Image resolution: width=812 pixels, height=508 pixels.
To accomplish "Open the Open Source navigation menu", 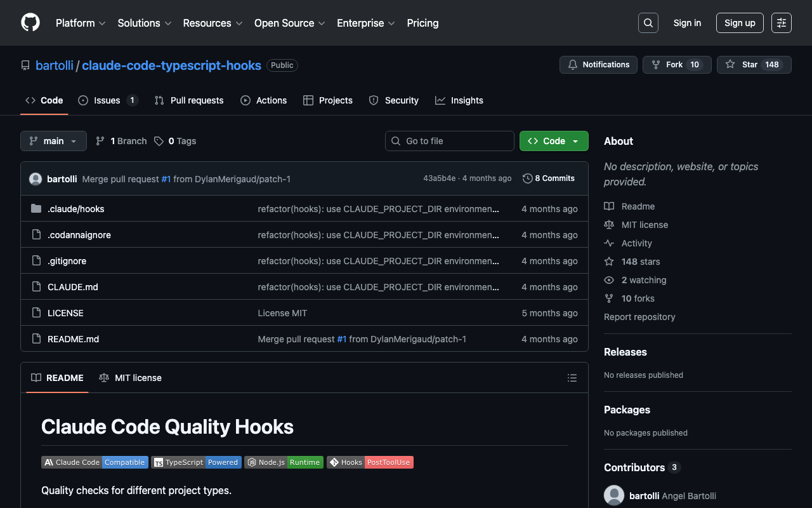I will point(289,23).
